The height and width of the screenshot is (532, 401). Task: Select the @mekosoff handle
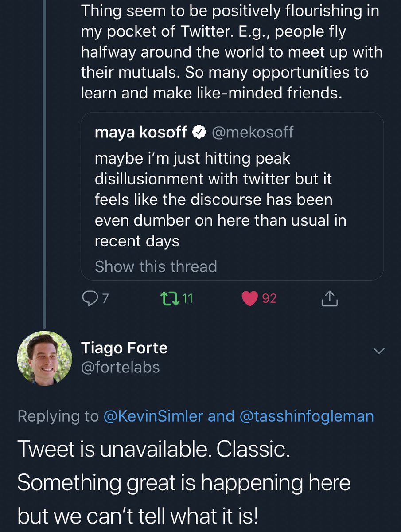pyautogui.click(x=253, y=132)
